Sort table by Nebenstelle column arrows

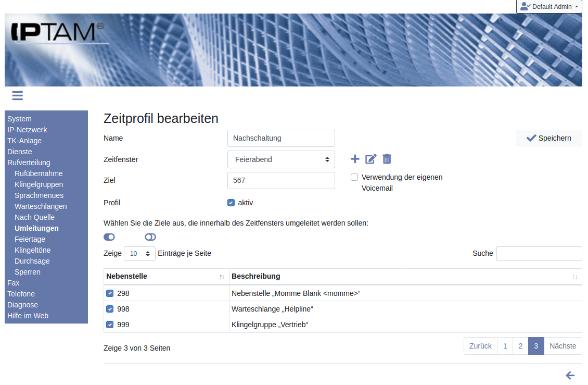[222, 277]
